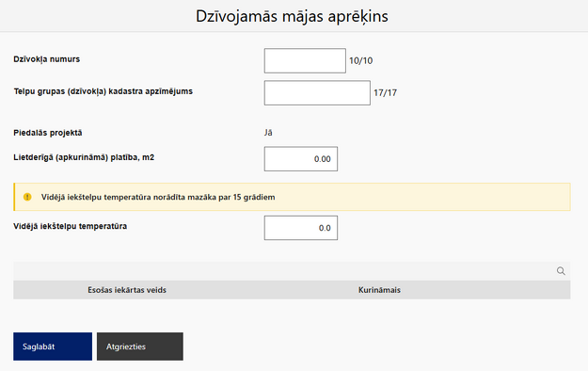Select the Vidējā iekštelpu temperatūra field
588x371 pixels.
[301, 228]
